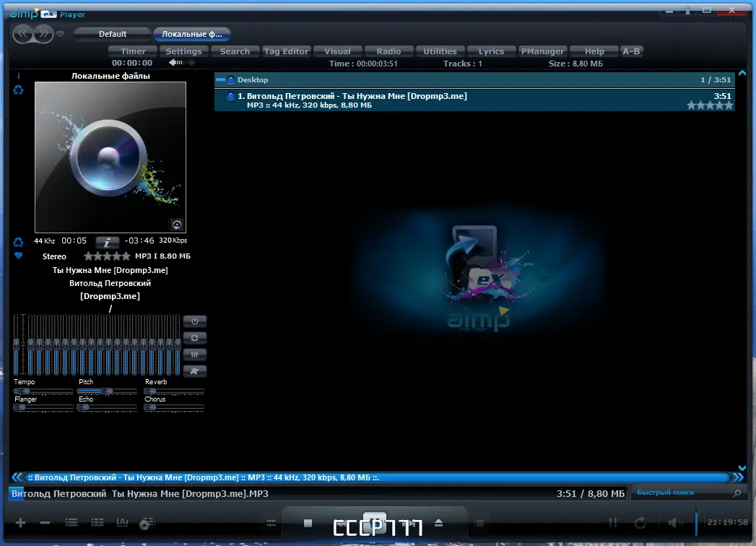Click the left double-chevron on info ticker

click(x=17, y=477)
